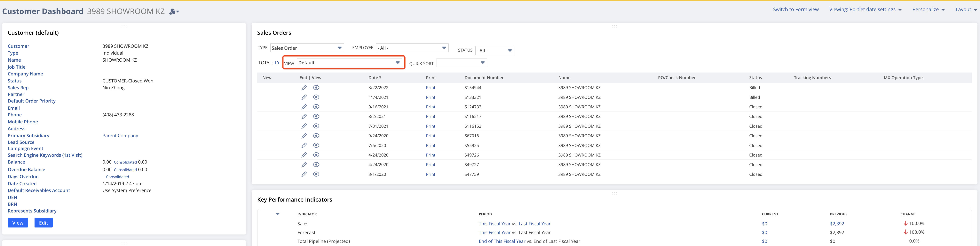The width and height of the screenshot is (980, 246).
Task: Print sales order S133321
Action: (431, 97)
